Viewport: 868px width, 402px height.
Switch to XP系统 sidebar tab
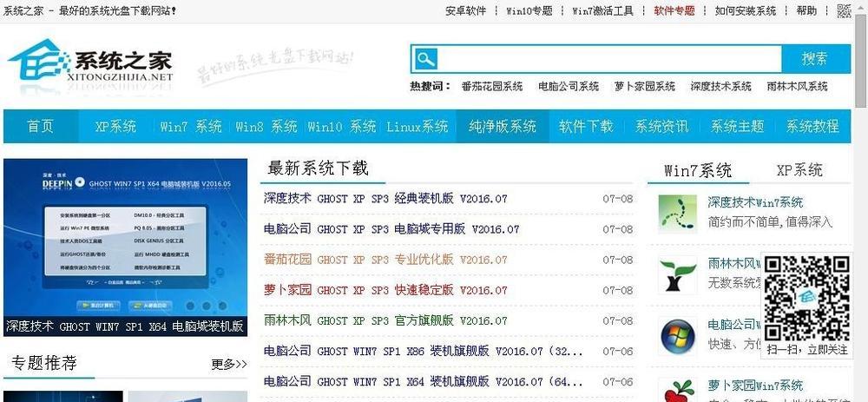coord(799,170)
